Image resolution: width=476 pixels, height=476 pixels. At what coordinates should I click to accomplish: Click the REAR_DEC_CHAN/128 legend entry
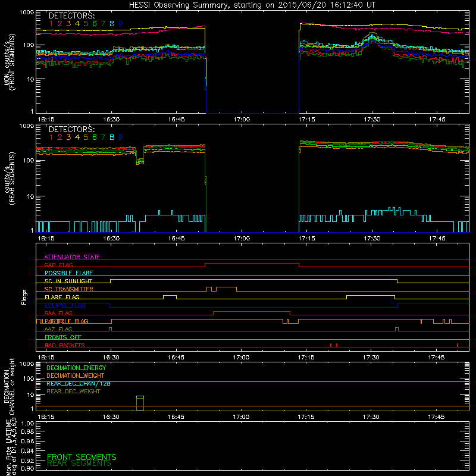[x=79, y=383]
